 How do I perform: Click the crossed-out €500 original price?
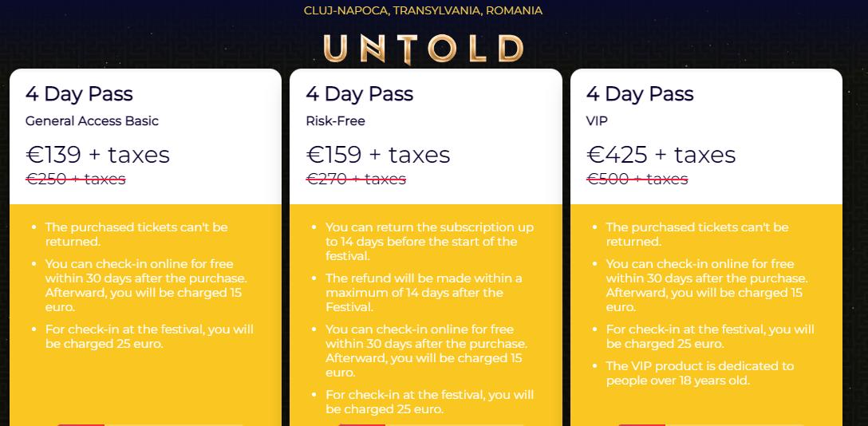click(x=637, y=179)
